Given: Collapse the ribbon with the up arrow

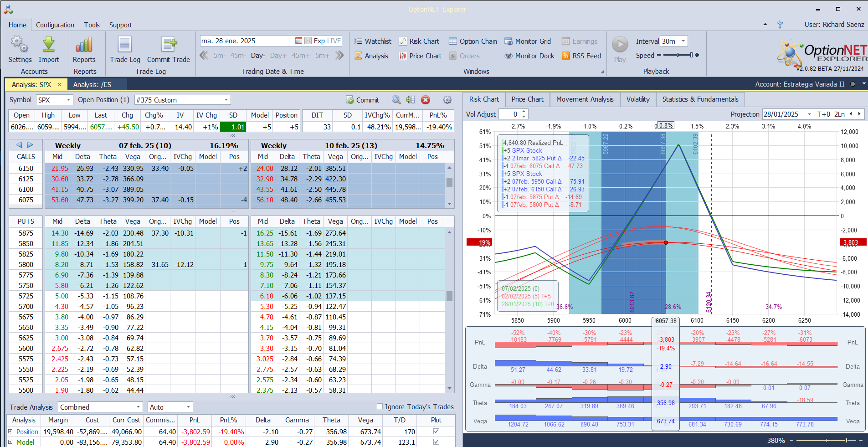Looking at the screenshot, I should [x=765, y=25].
